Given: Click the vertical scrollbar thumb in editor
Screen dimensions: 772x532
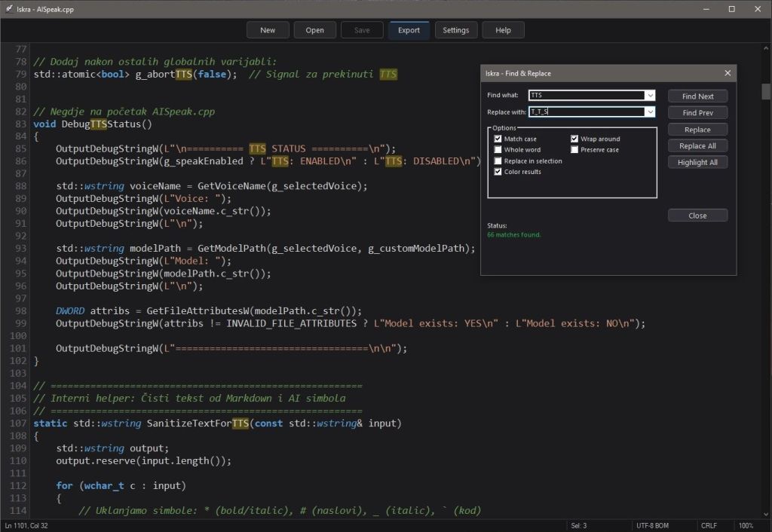Looking at the screenshot, I should pyautogui.click(x=766, y=91).
